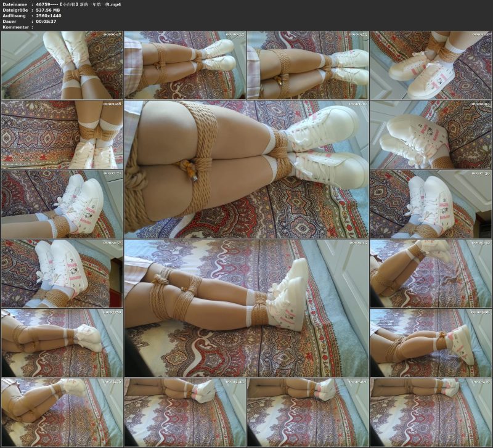This screenshot has width=493, height=448.
Task: Open the frame at 00:01:10
Action: (431, 65)
